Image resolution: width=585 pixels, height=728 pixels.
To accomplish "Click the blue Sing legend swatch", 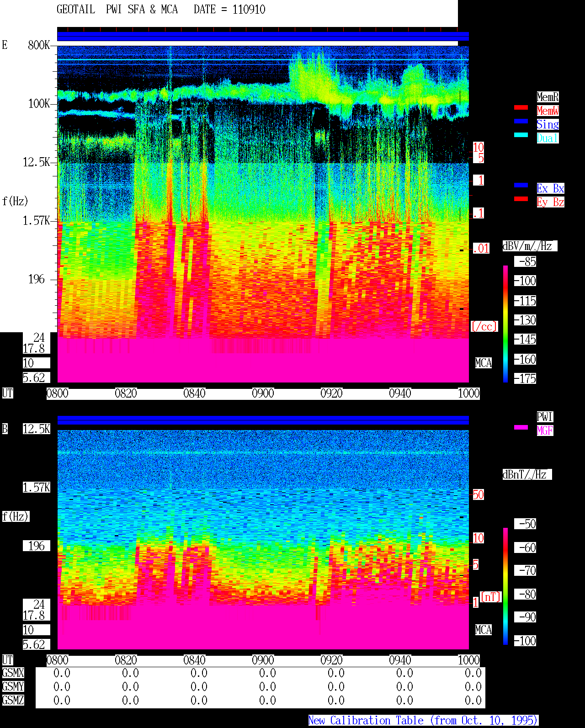I will (521, 121).
